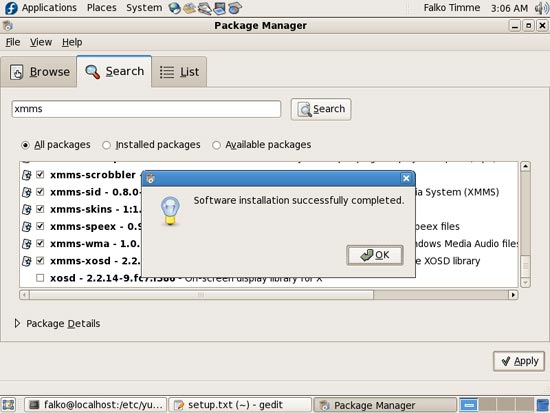Click package icon beside xmms-wma
The height and width of the screenshot is (413, 550).
point(27,244)
